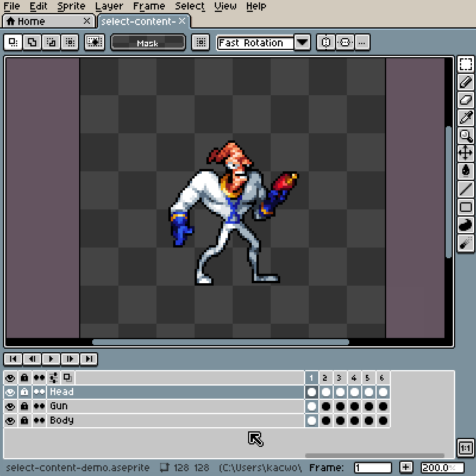This screenshot has width=476, height=476.
Task: Go to last frame
Action: click(x=89, y=359)
